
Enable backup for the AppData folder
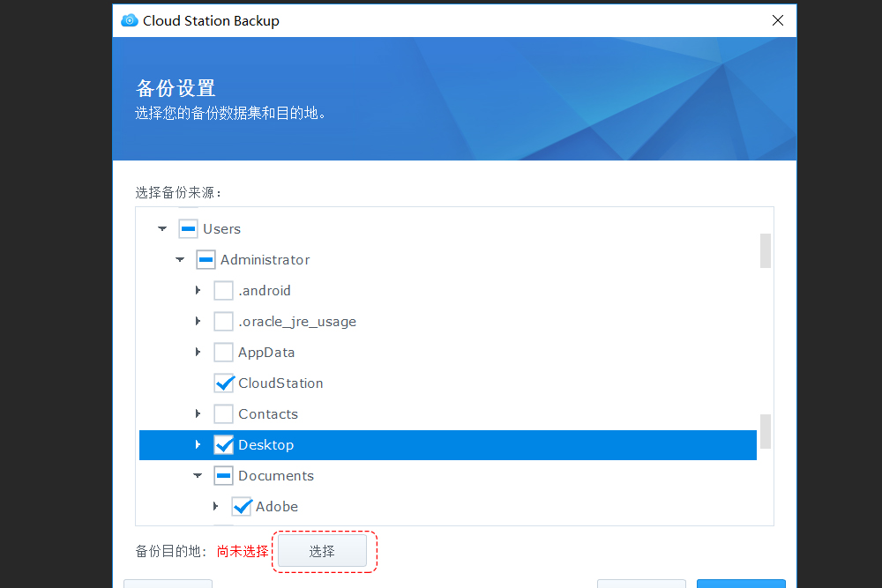point(223,352)
